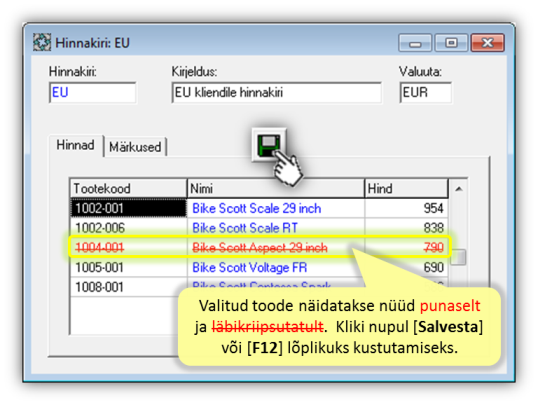Select product code cell 1008-001
Screen dimensions: 538x405
click(129, 287)
